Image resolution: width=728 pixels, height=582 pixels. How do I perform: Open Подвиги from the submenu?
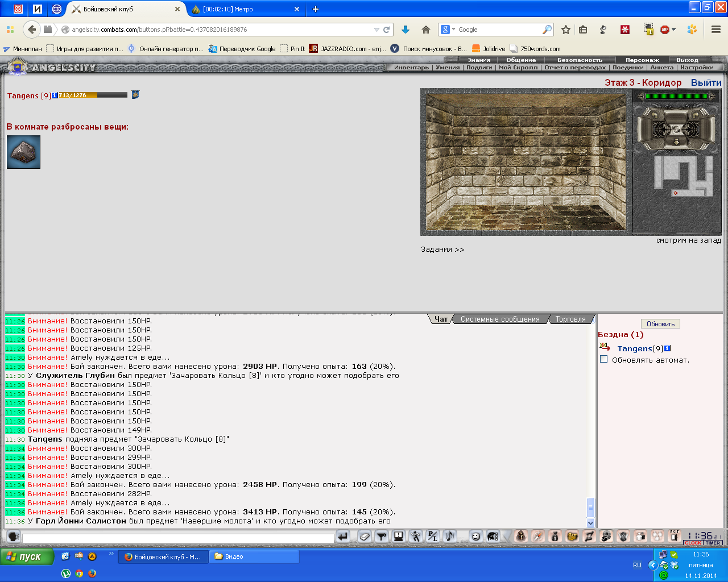[x=479, y=67]
